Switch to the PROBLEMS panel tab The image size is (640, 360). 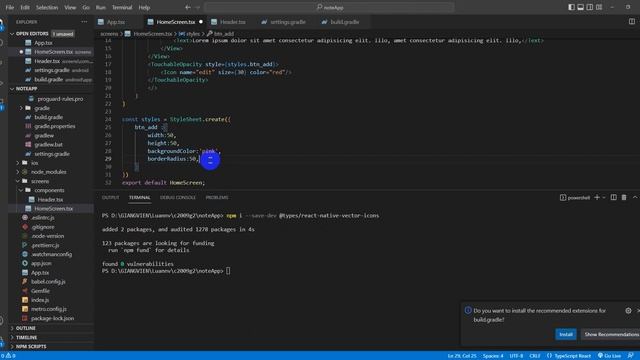coord(217,198)
